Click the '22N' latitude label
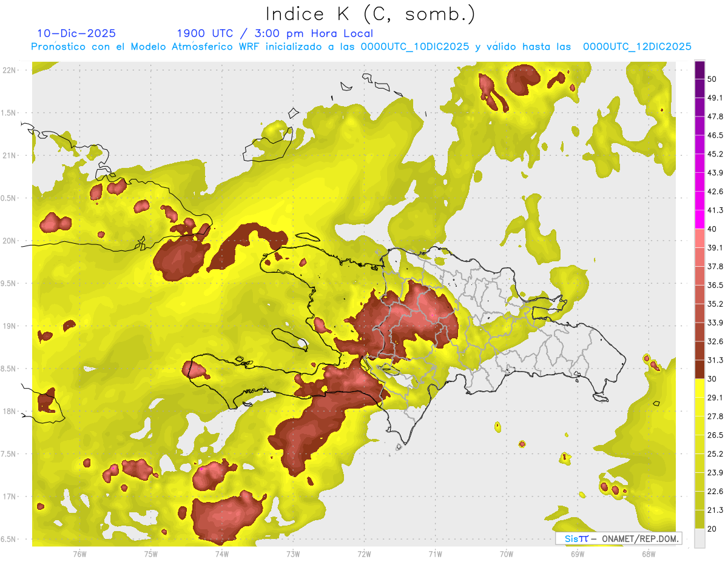728x562 pixels. click(10, 70)
